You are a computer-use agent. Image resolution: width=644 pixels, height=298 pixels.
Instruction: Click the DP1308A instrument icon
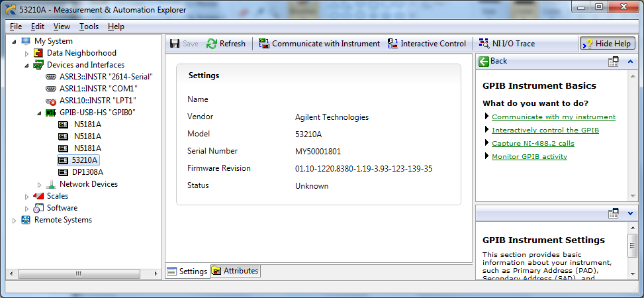[x=64, y=172]
